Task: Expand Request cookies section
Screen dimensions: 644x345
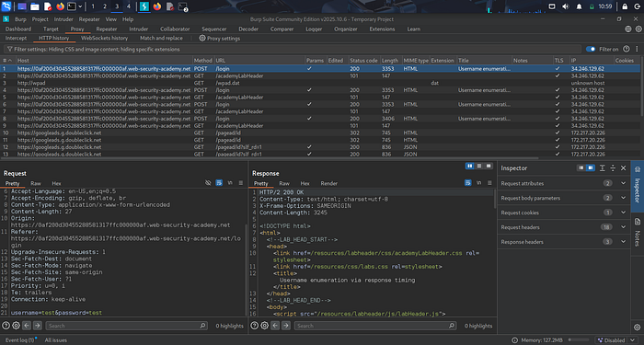Action: 623,213
